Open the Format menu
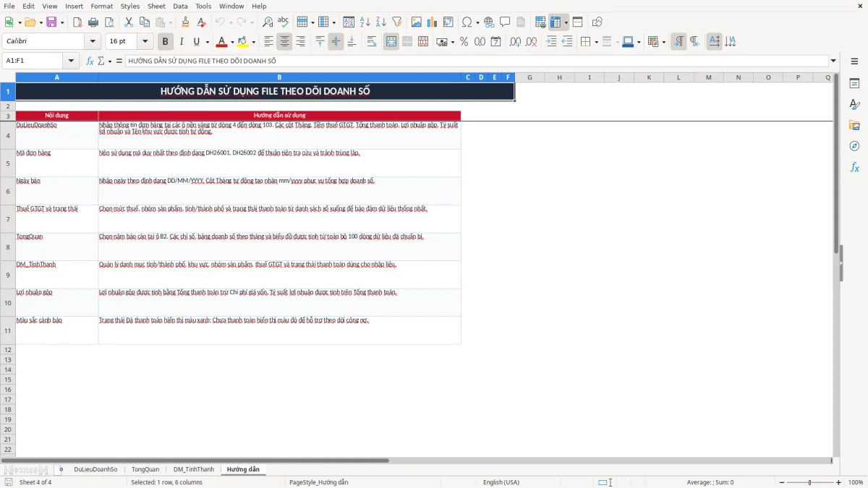Image resolution: width=868 pixels, height=488 pixels. tap(101, 6)
